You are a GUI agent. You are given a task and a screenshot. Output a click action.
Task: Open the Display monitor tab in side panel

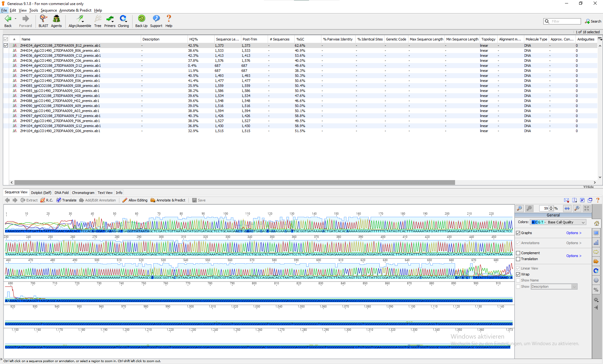coord(596,233)
